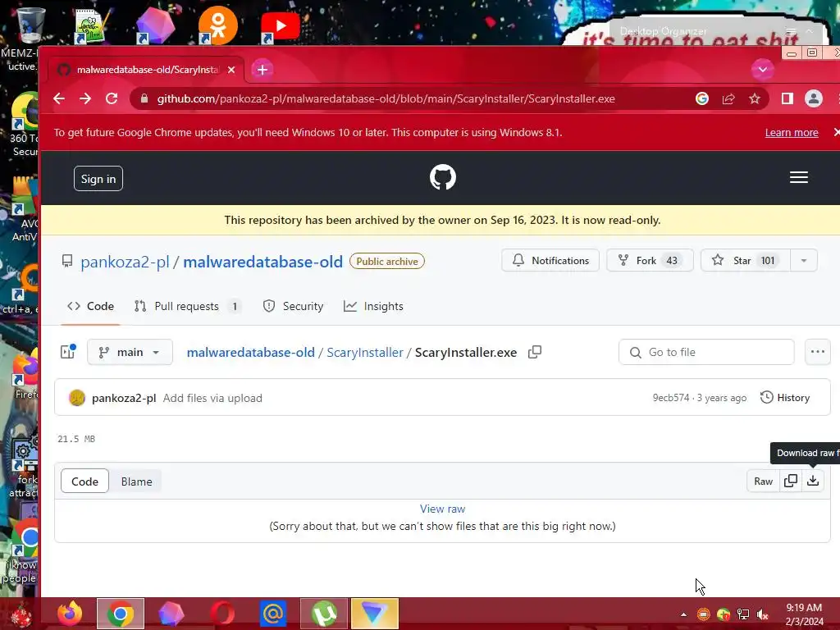Download the raw file icon

pos(813,481)
